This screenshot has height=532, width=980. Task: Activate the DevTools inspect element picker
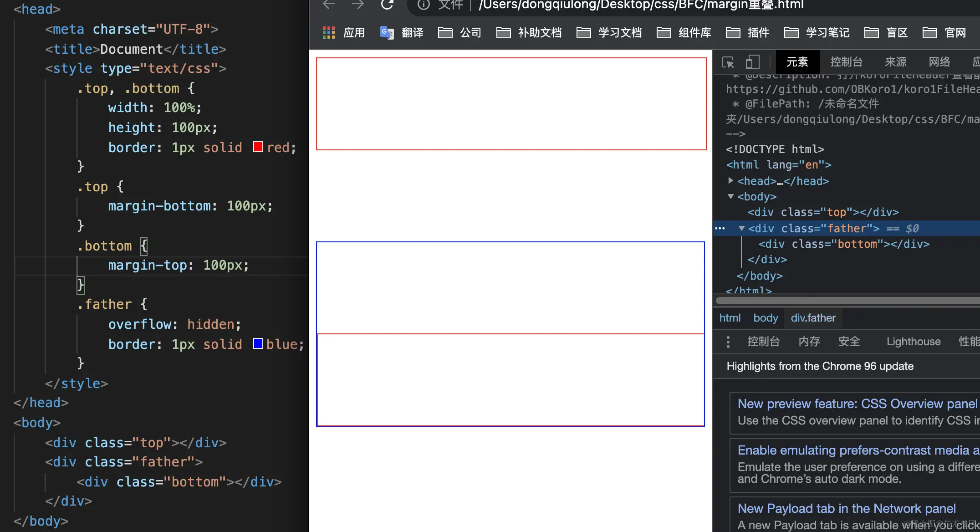point(728,62)
